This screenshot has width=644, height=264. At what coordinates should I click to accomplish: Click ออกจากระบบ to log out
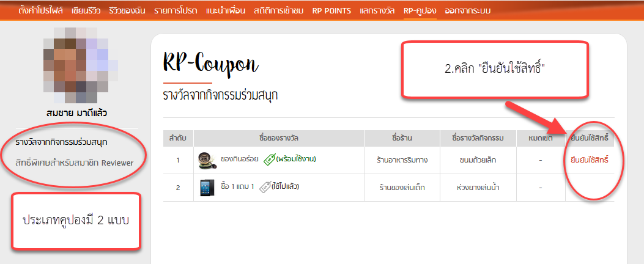(467, 10)
